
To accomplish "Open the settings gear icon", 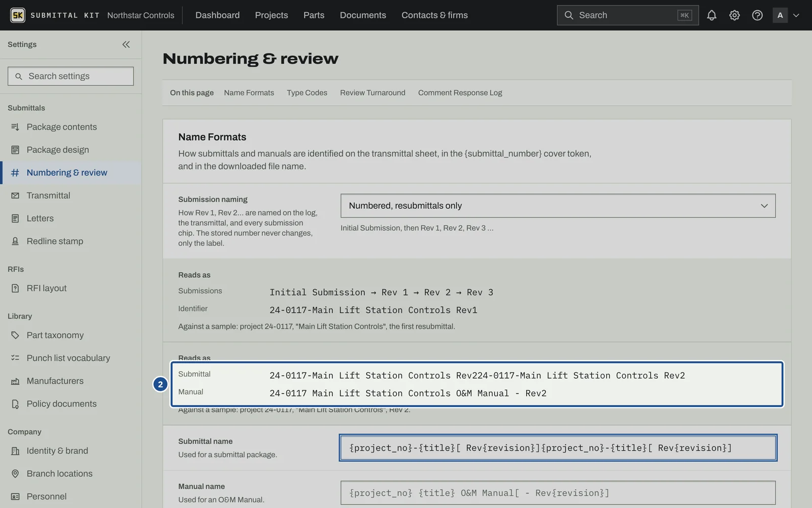I will point(734,15).
